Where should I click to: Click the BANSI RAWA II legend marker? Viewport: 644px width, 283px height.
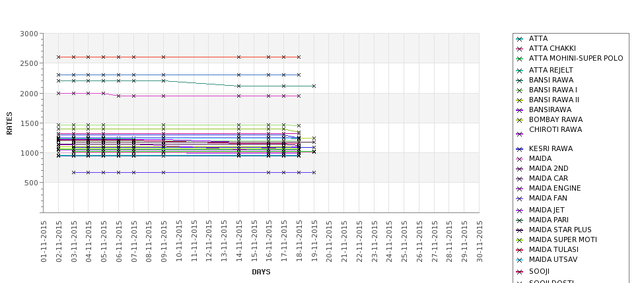pos(520,100)
